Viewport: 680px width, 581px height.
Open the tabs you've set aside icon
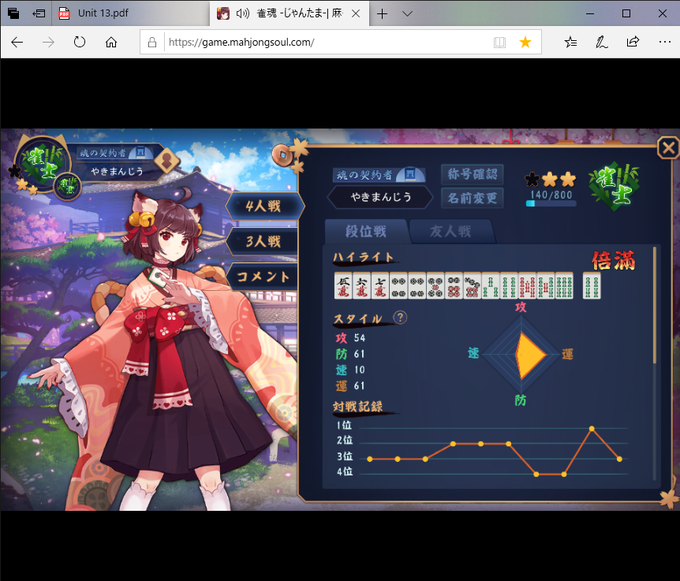(13, 13)
